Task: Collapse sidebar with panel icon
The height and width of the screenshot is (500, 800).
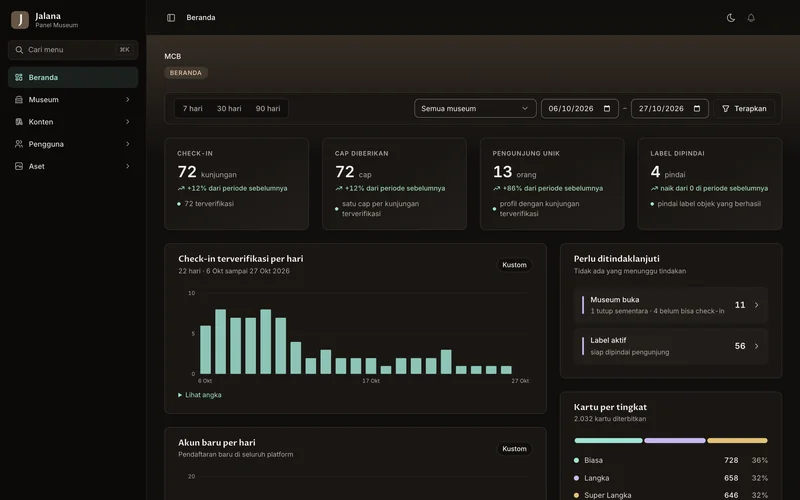Action: click(171, 18)
